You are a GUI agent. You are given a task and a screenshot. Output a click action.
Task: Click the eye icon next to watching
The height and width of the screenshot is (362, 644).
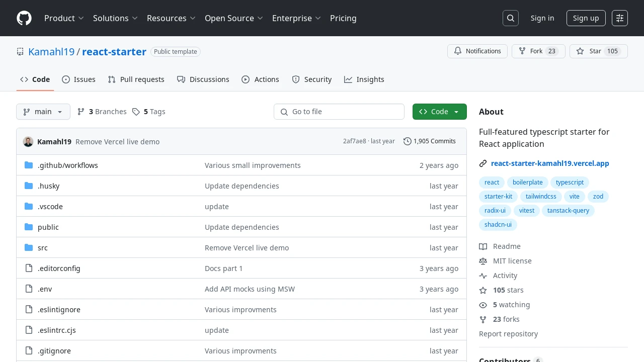[x=483, y=305]
